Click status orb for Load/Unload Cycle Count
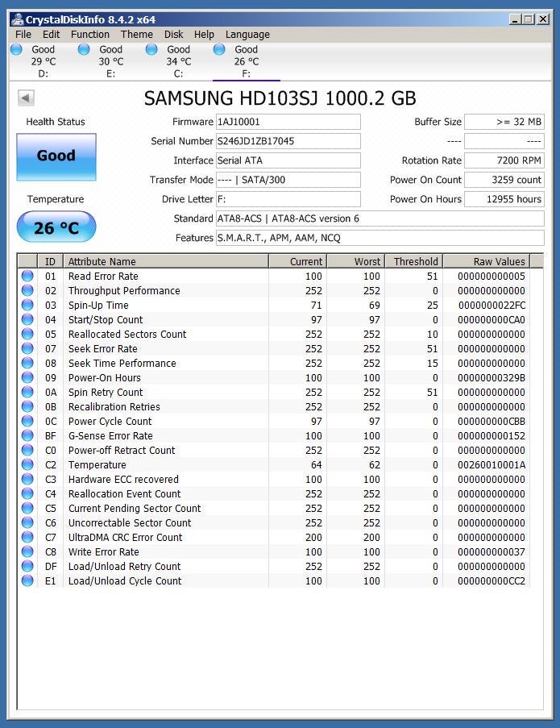 coord(27,580)
